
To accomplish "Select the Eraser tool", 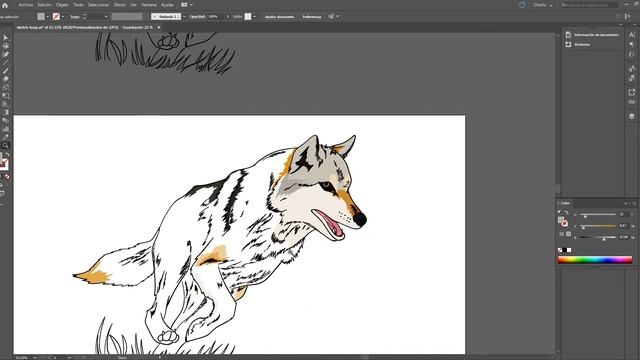I will click(5, 79).
